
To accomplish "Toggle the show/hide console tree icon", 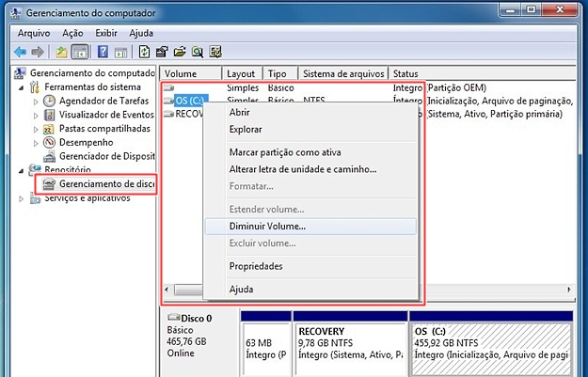I will point(80,52).
